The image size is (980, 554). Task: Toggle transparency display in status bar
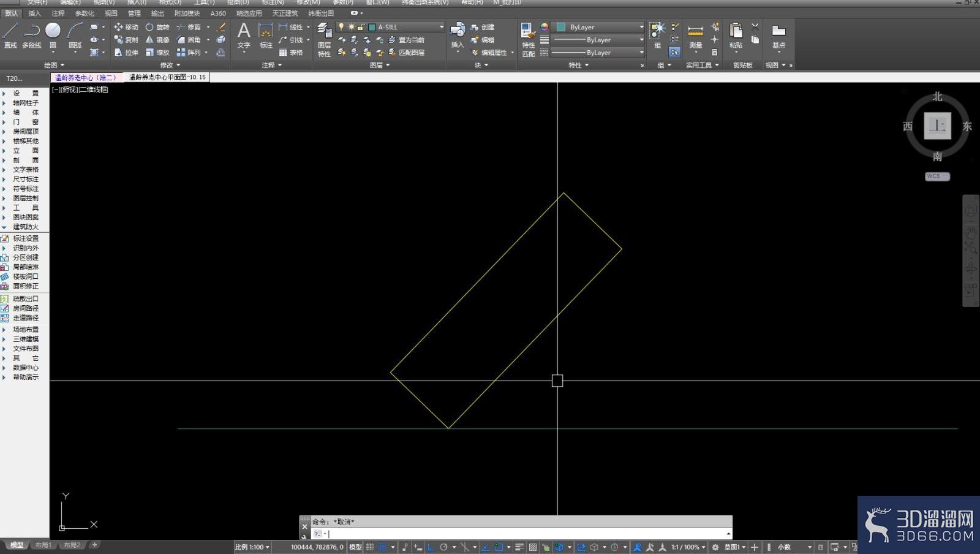click(533, 547)
